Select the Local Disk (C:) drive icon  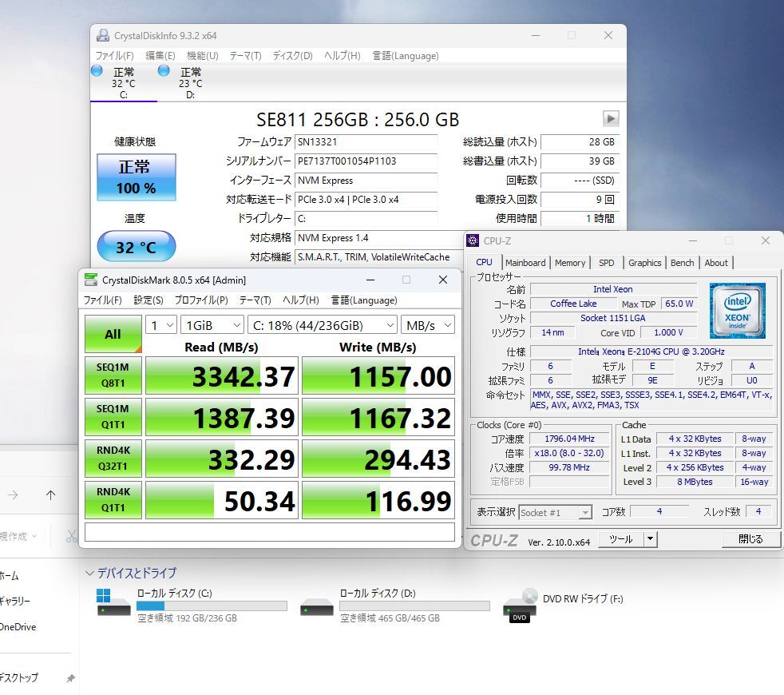coord(113,602)
